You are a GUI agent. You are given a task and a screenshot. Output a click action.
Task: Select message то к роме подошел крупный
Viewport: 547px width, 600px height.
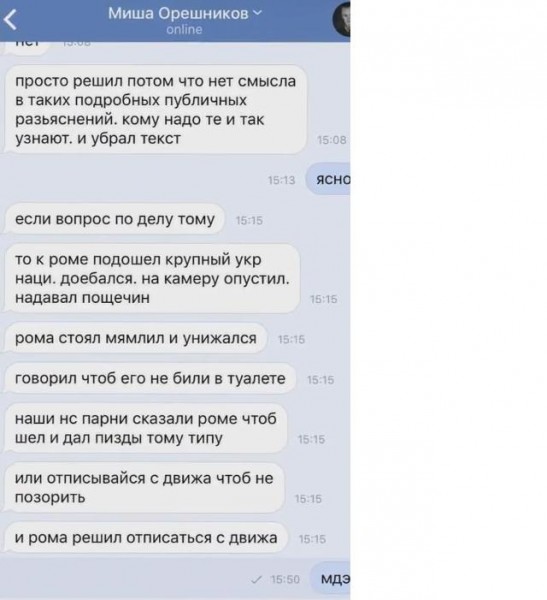[152, 278]
